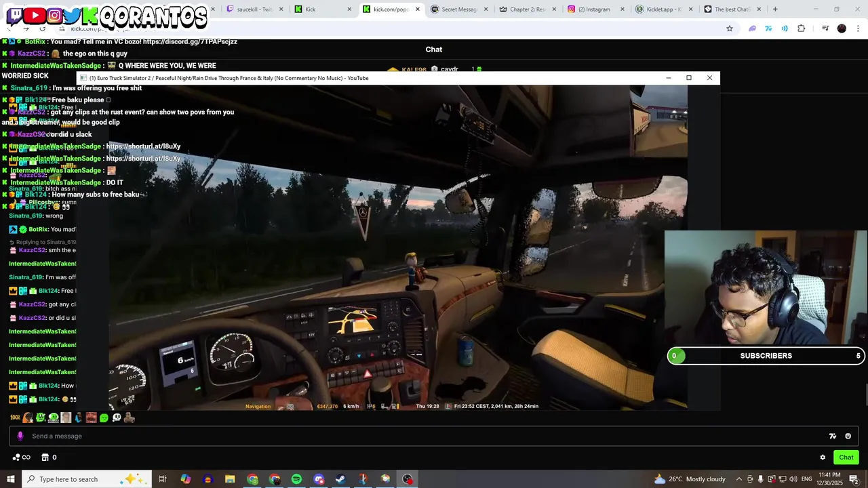Launch Copilot from the taskbar
Screen dimensions: 868x488
[185, 479]
